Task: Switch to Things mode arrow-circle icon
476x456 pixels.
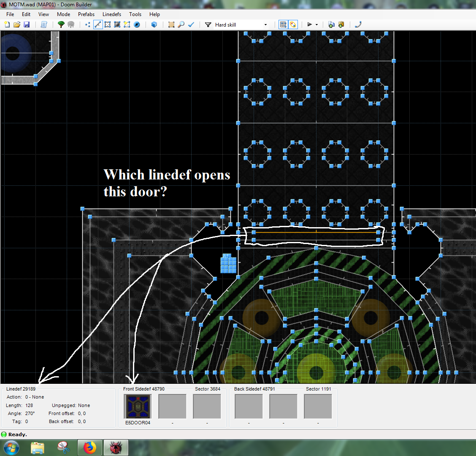Action: 137,24
